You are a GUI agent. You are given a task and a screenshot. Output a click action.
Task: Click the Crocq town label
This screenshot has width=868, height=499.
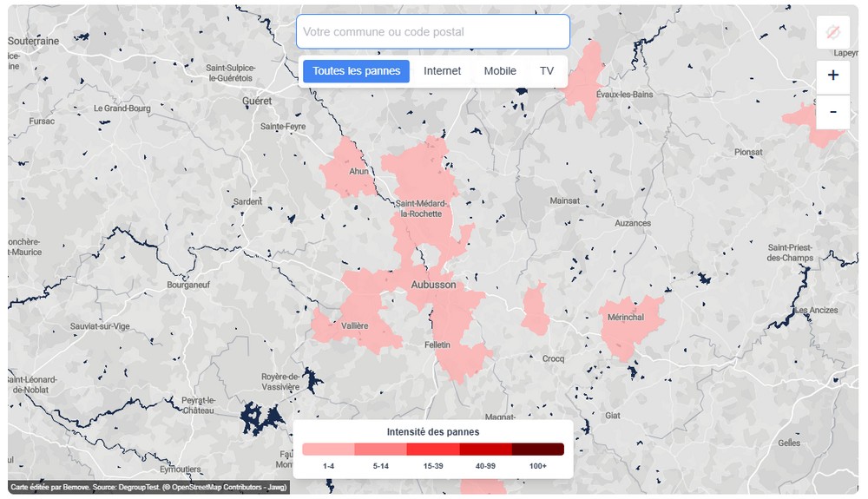click(x=553, y=358)
